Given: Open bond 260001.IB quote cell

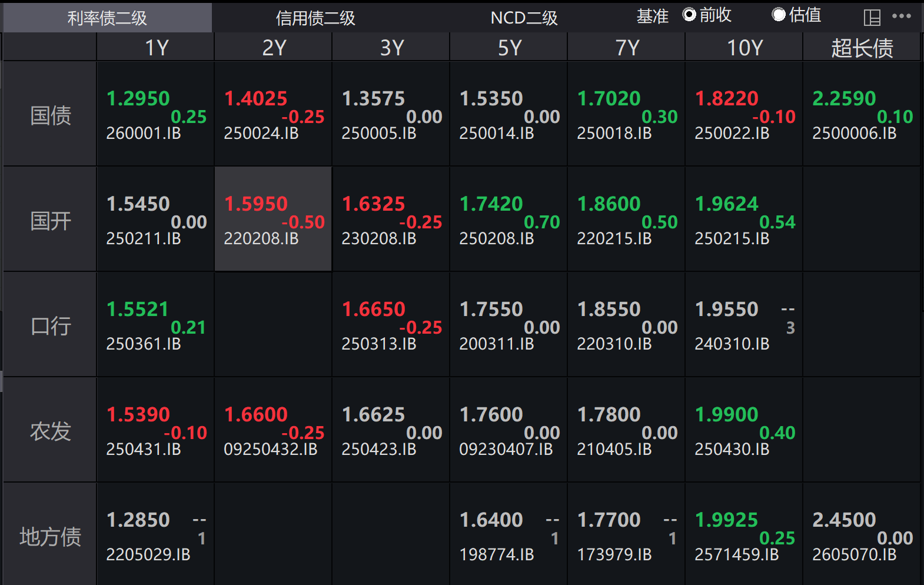Looking at the screenshot, I should (155, 115).
